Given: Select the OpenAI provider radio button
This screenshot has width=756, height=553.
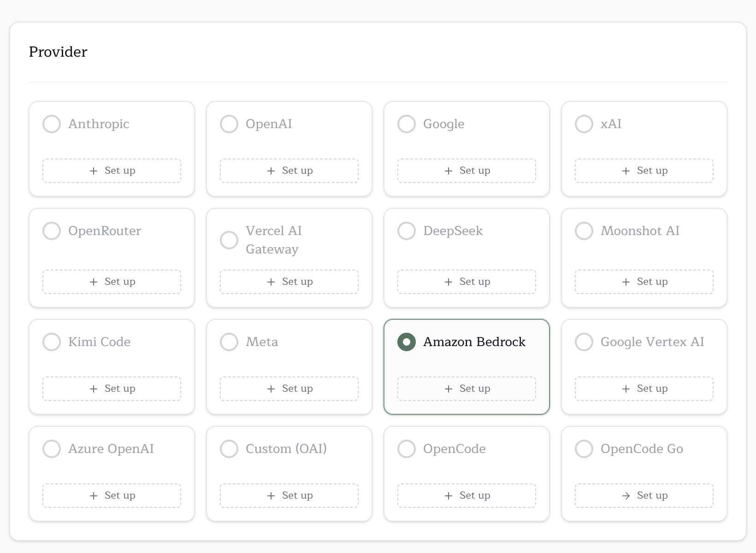Looking at the screenshot, I should point(229,124).
